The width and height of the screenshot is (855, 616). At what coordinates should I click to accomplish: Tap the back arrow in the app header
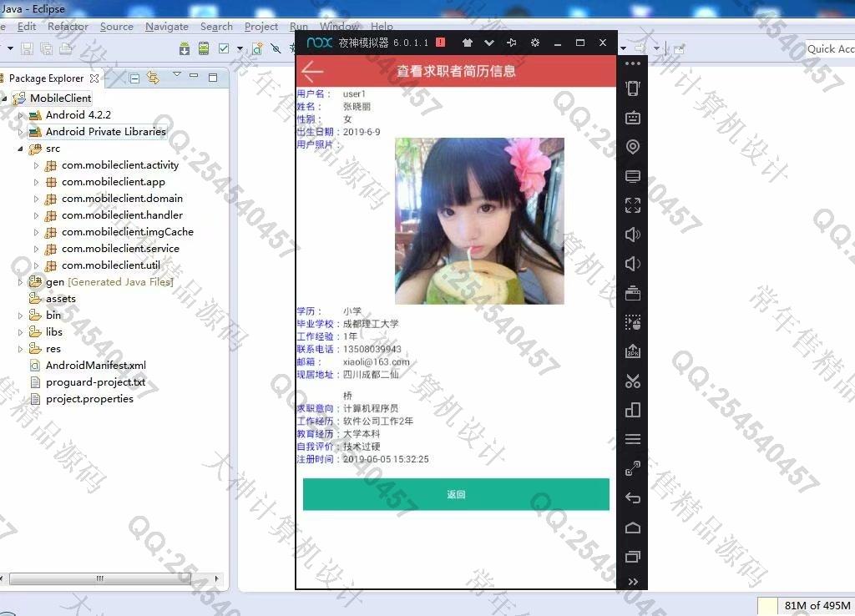pyautogui.click(x=312, y=71)
